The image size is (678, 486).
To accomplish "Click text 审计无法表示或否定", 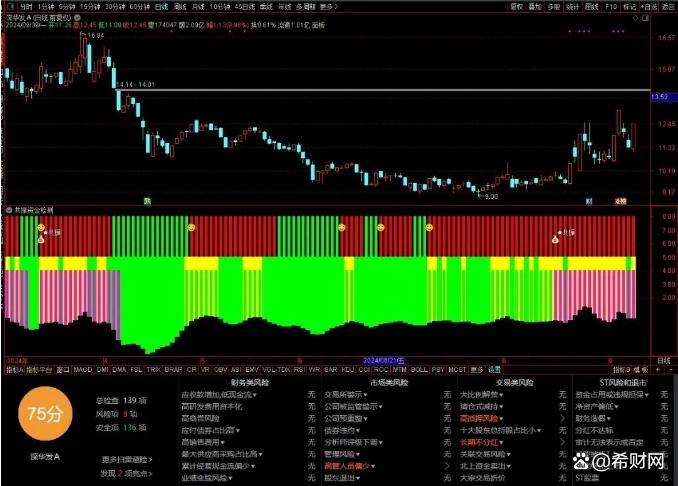I will click(x=609, y=442).
